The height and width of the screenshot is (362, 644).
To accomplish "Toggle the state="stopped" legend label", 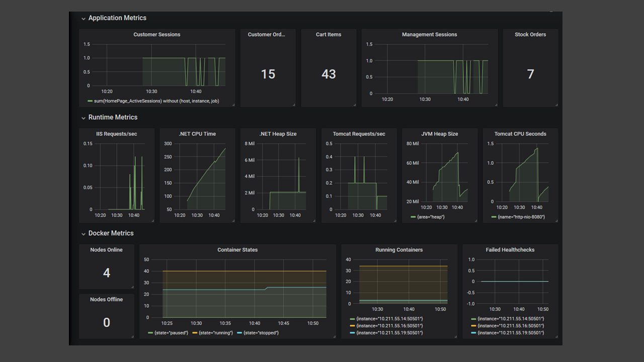I will 261,333.
